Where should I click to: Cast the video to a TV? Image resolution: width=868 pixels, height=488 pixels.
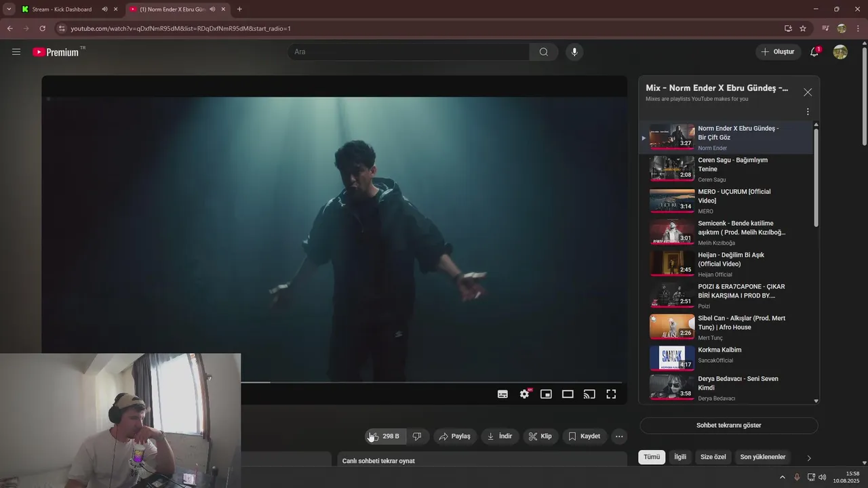[x=589, y=394]
